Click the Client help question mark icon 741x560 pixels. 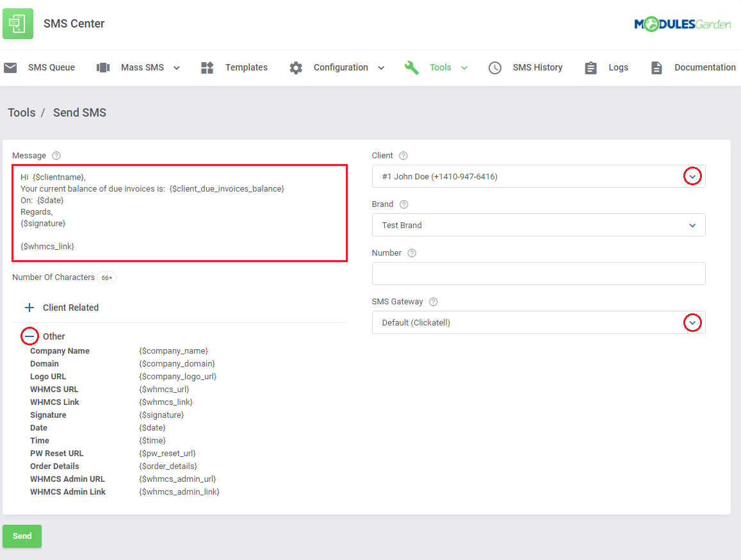(403, 156)
